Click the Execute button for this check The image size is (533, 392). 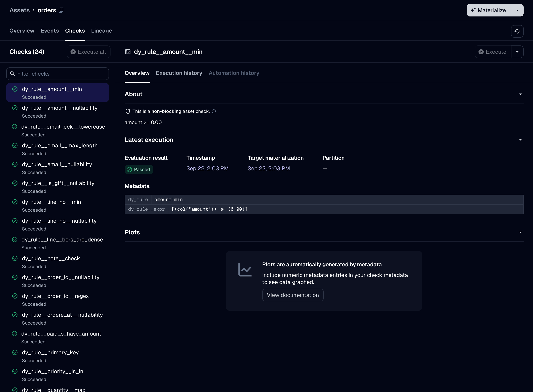(493, 52)
